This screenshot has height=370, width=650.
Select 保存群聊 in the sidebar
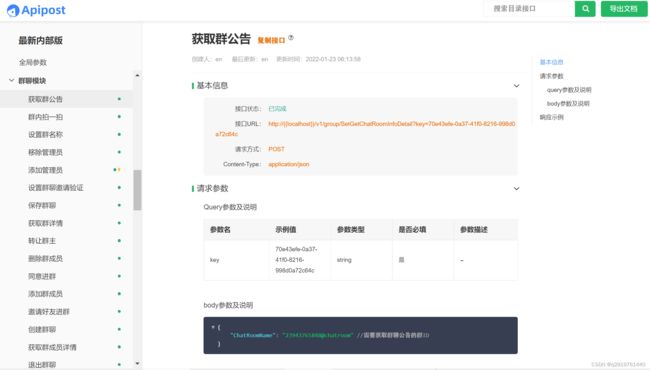point(66,206)
